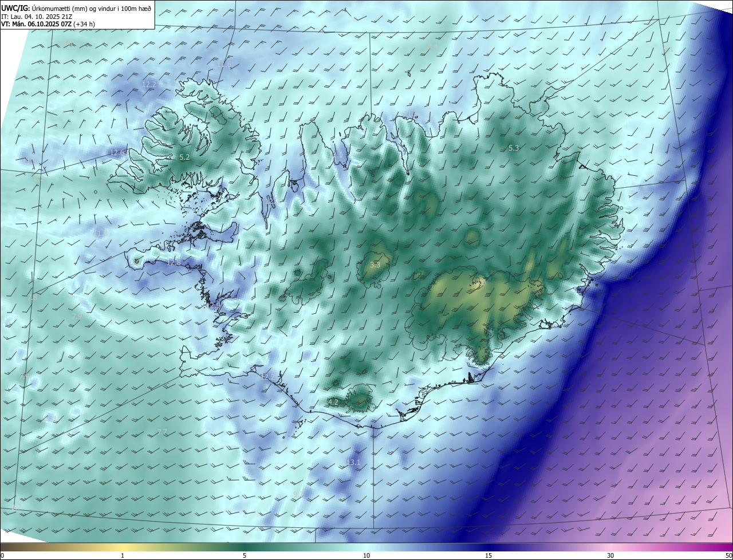
Task: Click the 7.8 value at the west edge
Action: point(31,297)
